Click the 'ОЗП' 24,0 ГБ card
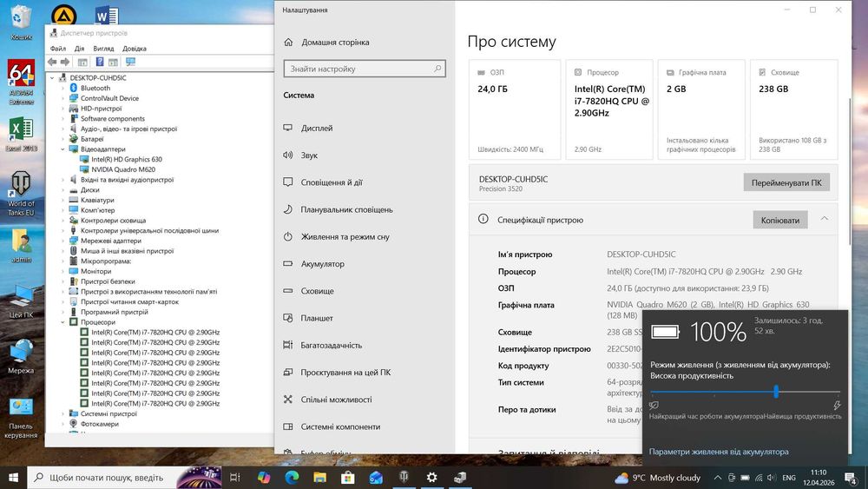 click(x=514, y=109)
